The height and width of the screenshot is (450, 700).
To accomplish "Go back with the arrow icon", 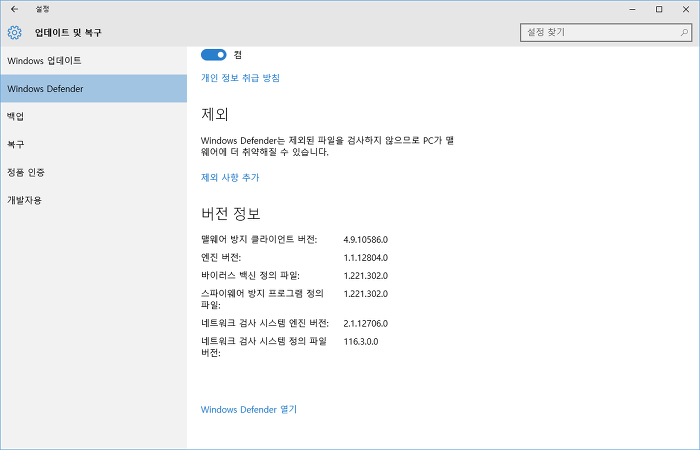I will coord(14,9).
